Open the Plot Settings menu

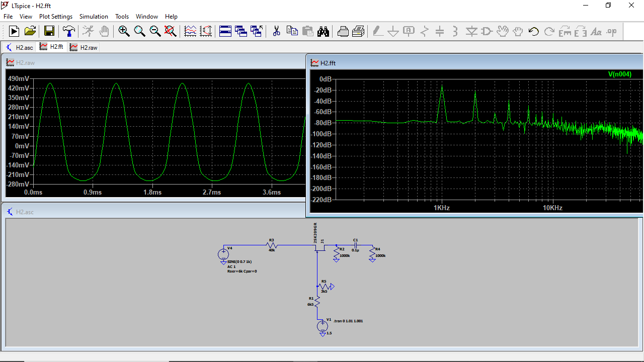[x=56, y=17]
